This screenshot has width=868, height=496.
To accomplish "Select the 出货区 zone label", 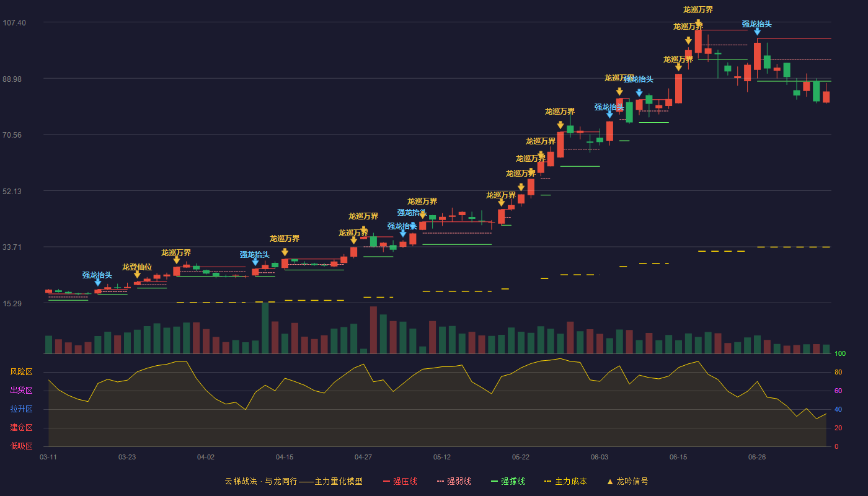I will (21, 391).
